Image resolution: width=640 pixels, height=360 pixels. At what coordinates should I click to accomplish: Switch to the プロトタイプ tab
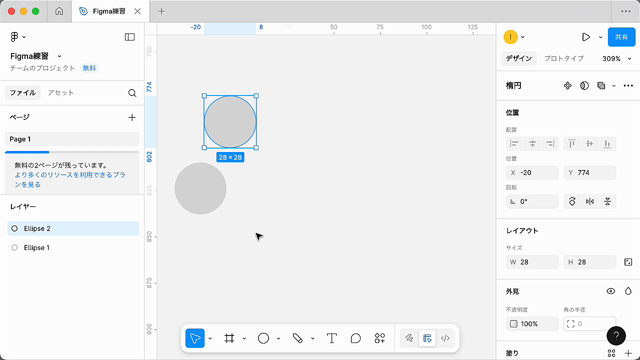tap(564, 59)
